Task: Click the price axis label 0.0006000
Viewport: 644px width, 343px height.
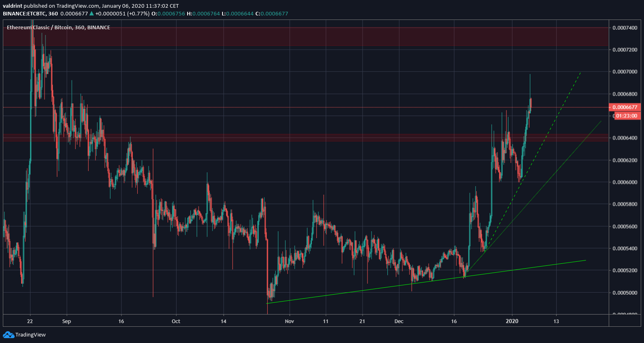Action: pyautogui.click(x=625, y=182)
